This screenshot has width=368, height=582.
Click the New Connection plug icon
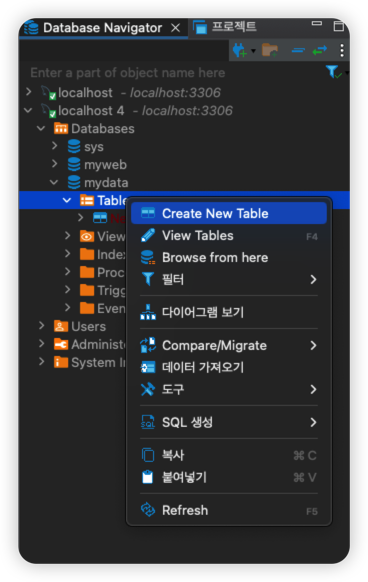pos(240,50)
